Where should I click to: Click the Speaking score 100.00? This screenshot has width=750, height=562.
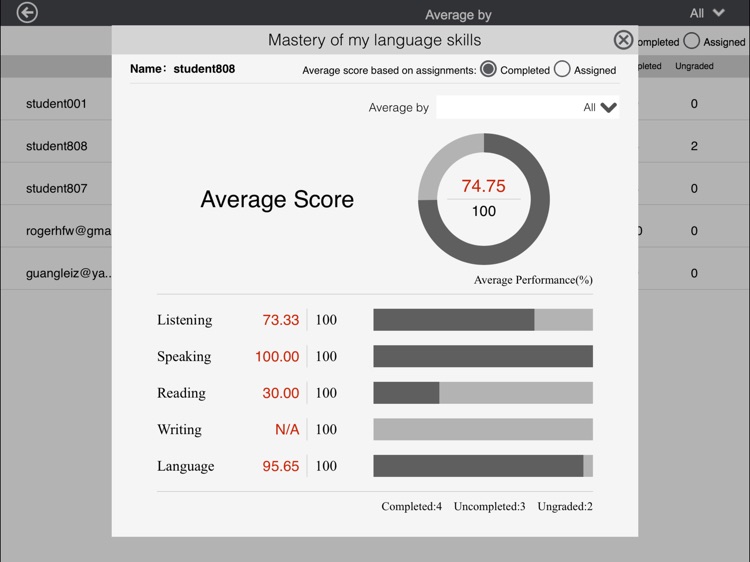[x=277, y=356]
